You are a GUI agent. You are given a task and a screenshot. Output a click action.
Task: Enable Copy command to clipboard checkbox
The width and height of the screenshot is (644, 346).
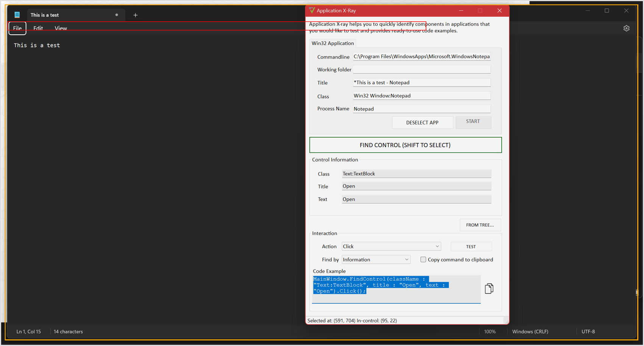pos(423,259)
